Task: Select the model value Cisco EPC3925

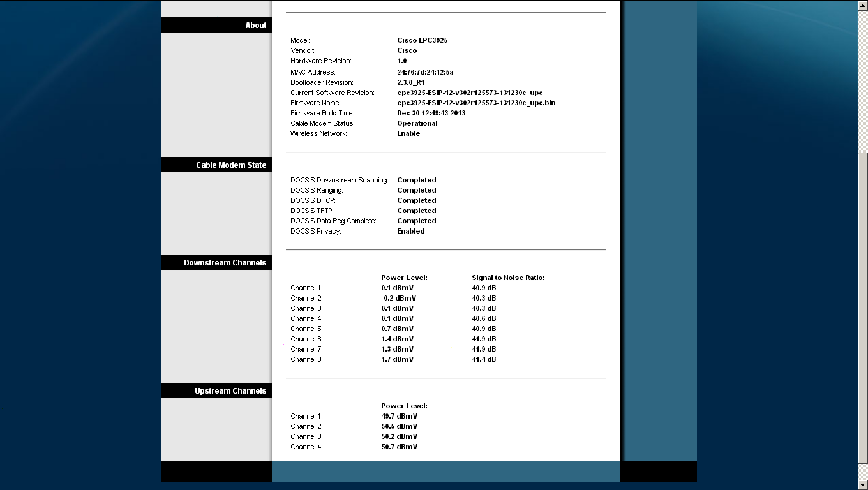Action: [x=423, y=40]
